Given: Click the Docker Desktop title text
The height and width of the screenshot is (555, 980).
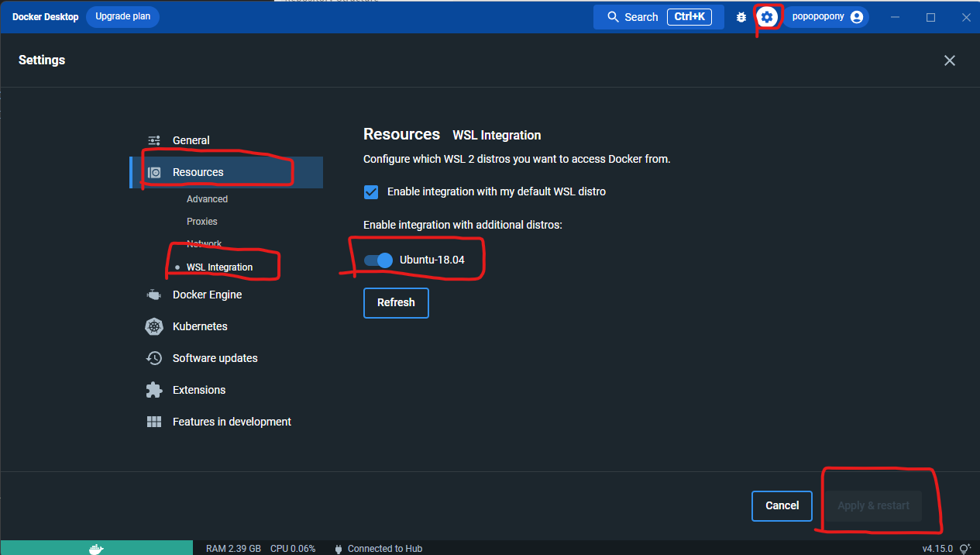Looking at the screenshot, I should click(45, 17).
